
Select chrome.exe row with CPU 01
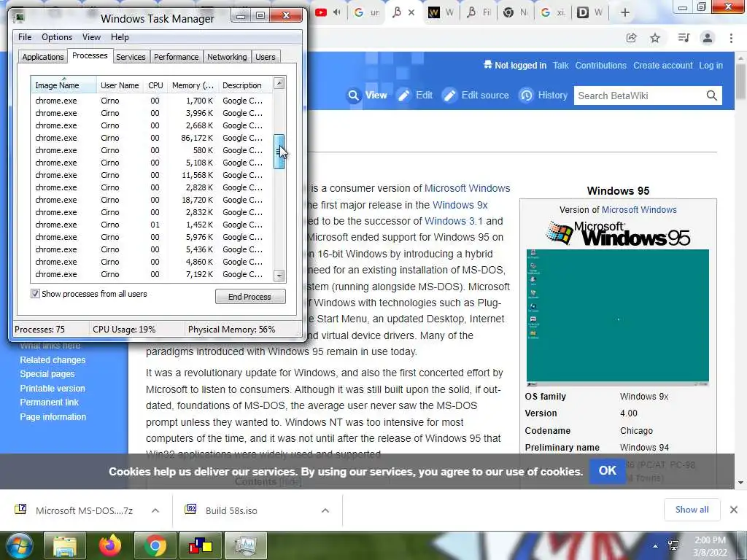tap(152, 225)
